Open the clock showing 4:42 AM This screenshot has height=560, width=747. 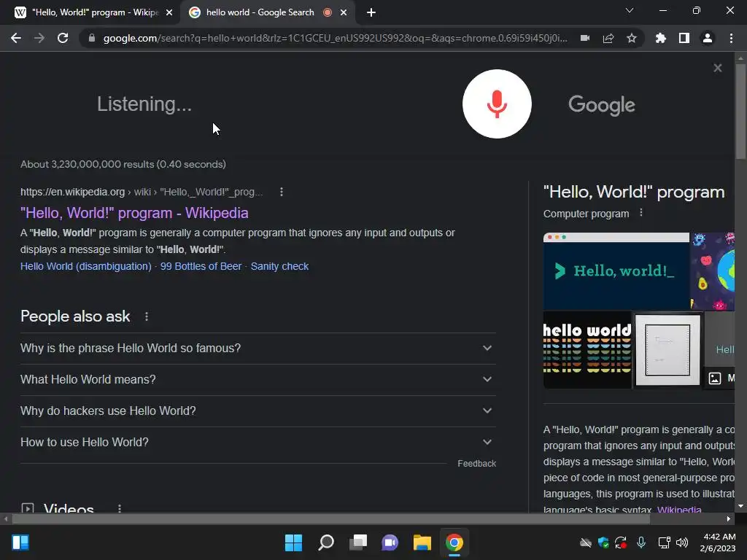[x=718, y=542]
